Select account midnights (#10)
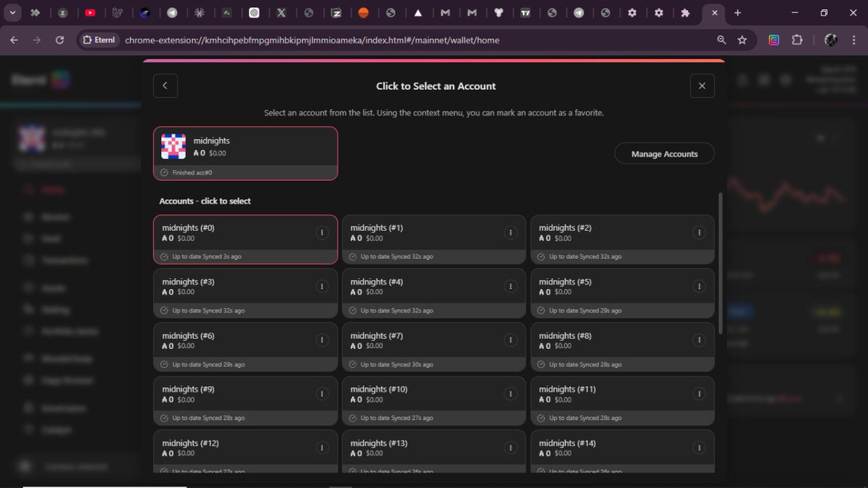This screenshot has height=488, width=868. click(x=434, y=401)
